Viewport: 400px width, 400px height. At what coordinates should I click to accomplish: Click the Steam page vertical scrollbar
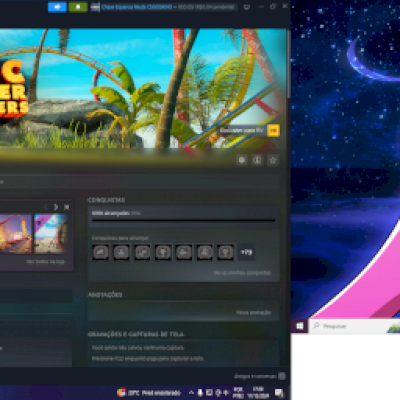(288, 63)
